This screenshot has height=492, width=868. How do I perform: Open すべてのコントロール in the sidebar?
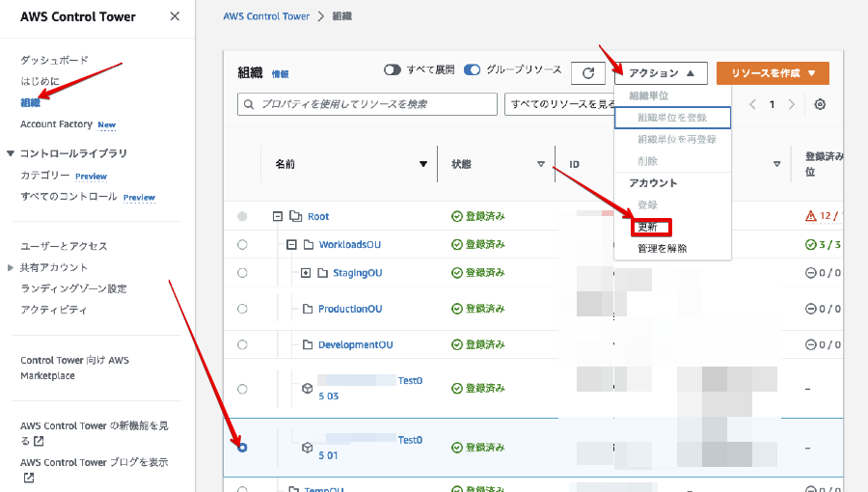coord(68,197)
